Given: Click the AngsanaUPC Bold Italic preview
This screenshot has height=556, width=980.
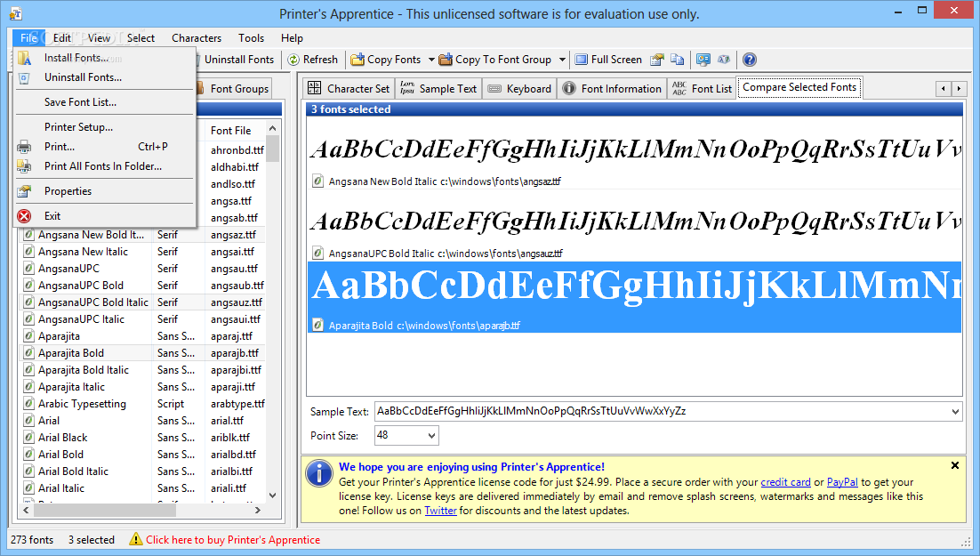Looking at the screenshot, I should [x=634, y=225].
